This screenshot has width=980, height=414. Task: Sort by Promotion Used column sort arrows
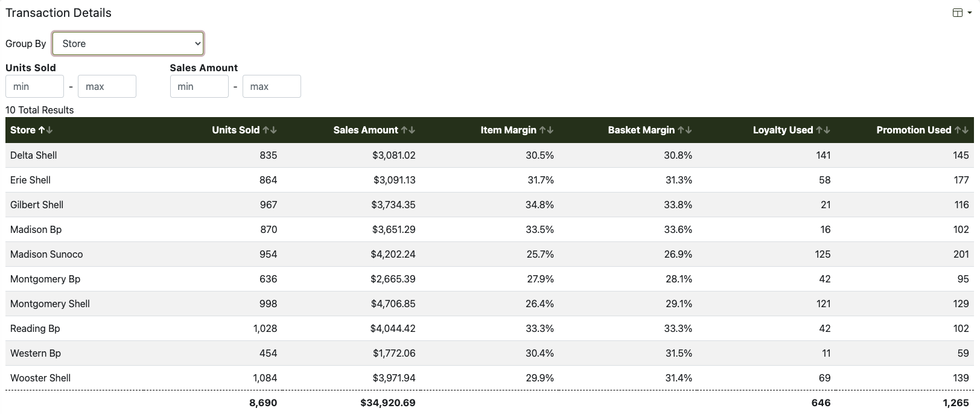962,130
